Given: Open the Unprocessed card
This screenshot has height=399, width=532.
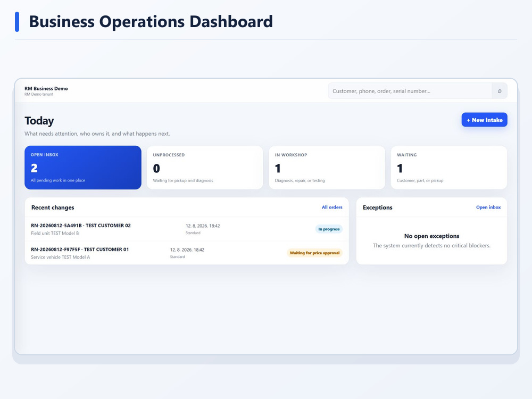Looking at the screenshot, I should (x=205, y=168).
